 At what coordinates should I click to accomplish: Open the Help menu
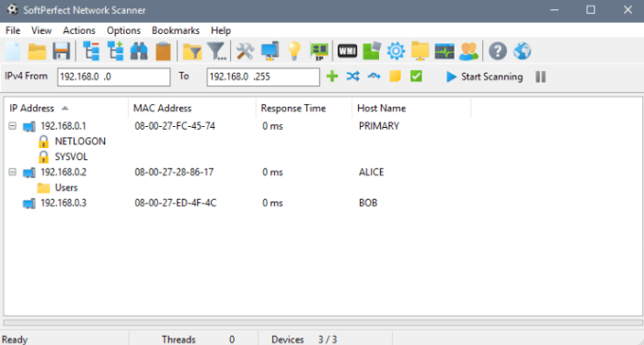pyautogui.click(x=221, y=30)
